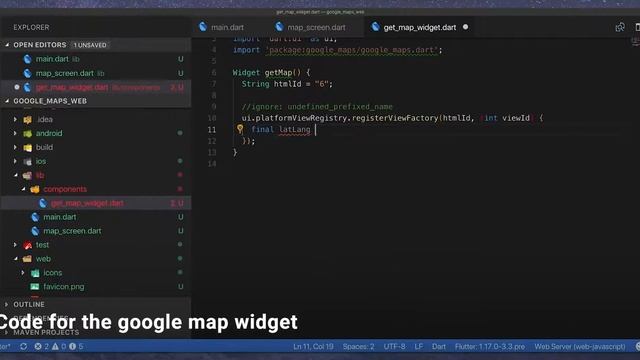The image size is (640, 360).
Task: Click Dart file icon beside lib main.dart
Action: pos(35,217)
